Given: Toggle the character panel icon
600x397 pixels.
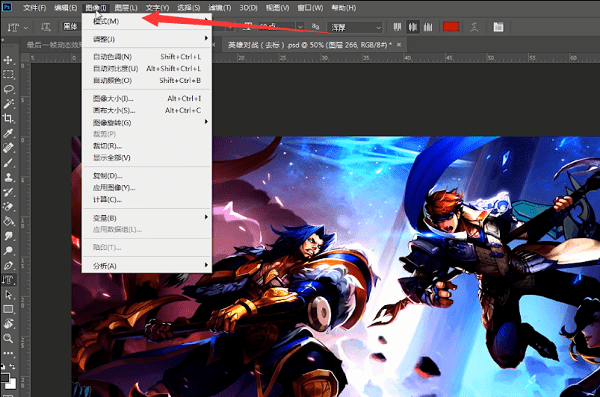Looking at the screenshot, I should (498, 27).
